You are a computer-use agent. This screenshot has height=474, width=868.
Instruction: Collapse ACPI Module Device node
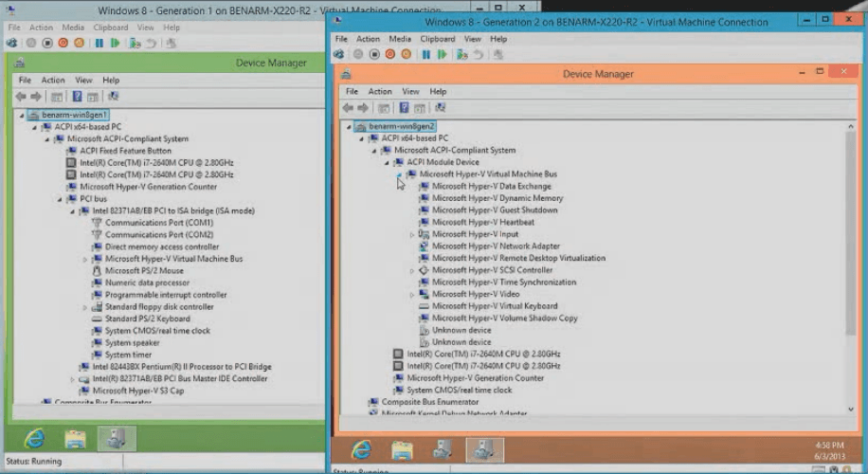(x=387, y=163)
